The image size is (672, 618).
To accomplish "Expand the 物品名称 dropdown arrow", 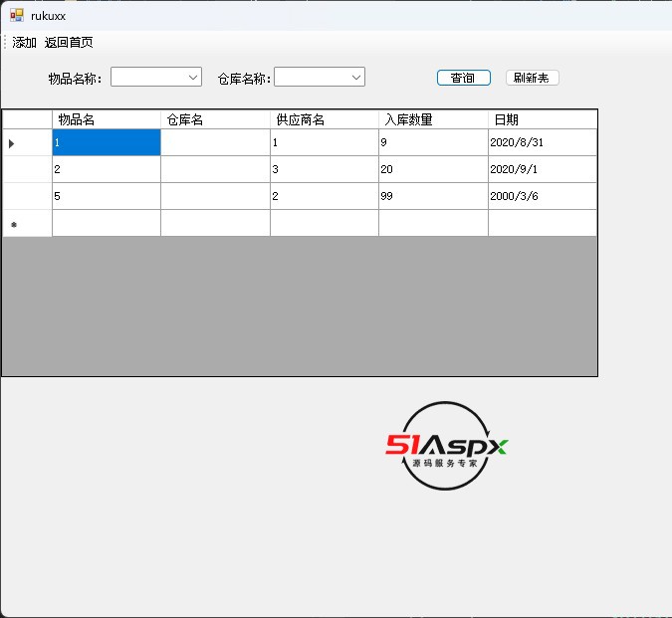I will (193, 77).
